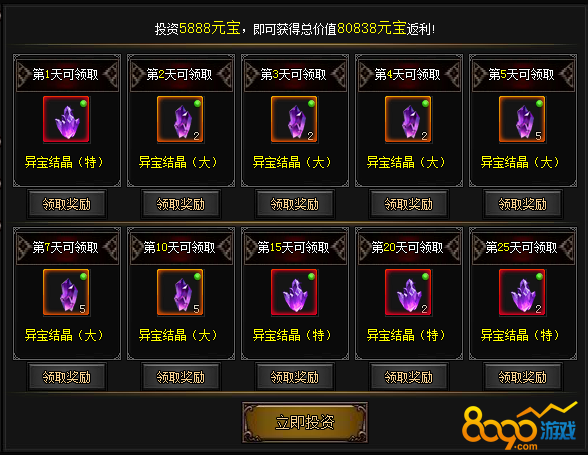Screen dimensions: 588x455
Task: Click the Day 2 purple crystal icon
Action: tap(180, 119)
